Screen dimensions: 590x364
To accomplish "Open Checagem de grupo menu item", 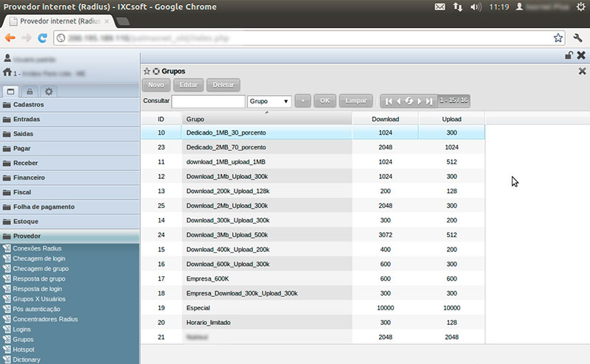I will click(x=41, y=268).
